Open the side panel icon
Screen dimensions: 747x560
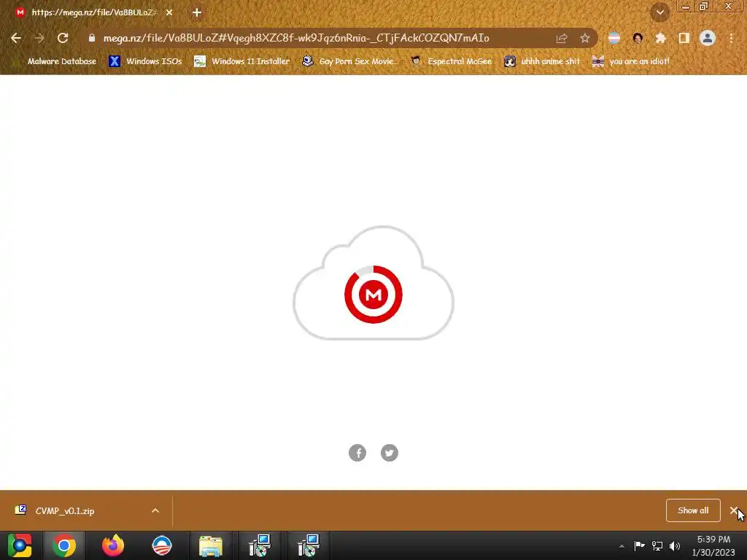point(684,38)
